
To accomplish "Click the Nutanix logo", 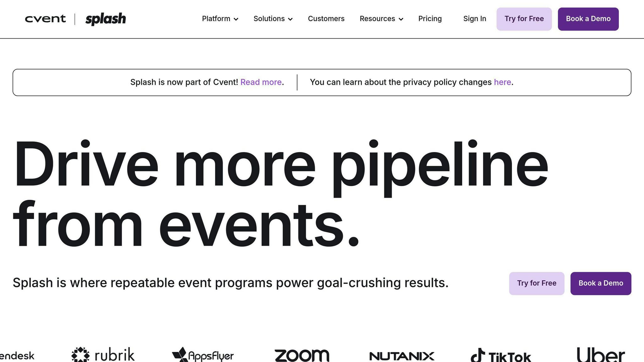I will (402, 356).
